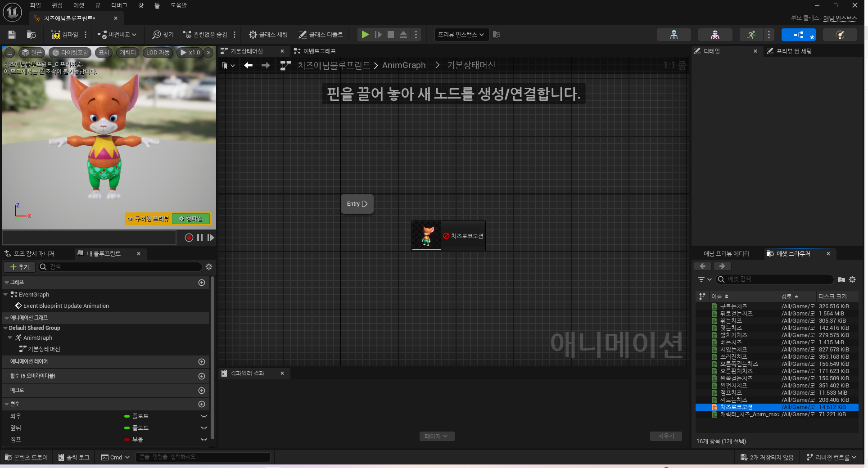Toggle visibility eye for 앞뒤 variable

[x=204, y=428]
